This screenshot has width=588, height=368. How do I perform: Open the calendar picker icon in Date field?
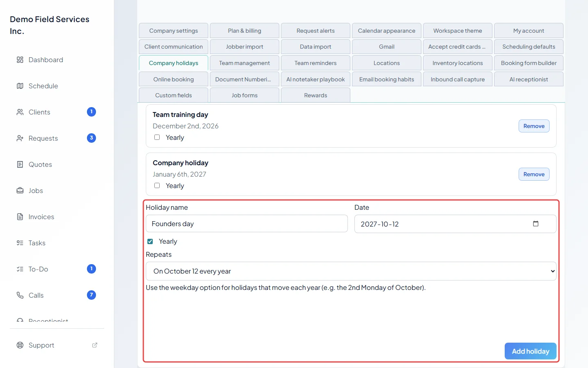click(x=536, y=224)
